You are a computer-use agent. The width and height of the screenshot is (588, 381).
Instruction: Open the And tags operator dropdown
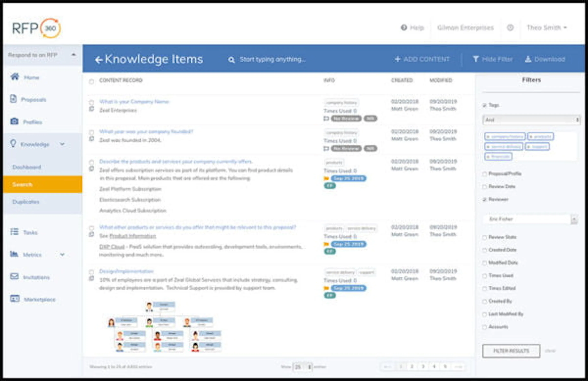[531, 120]
